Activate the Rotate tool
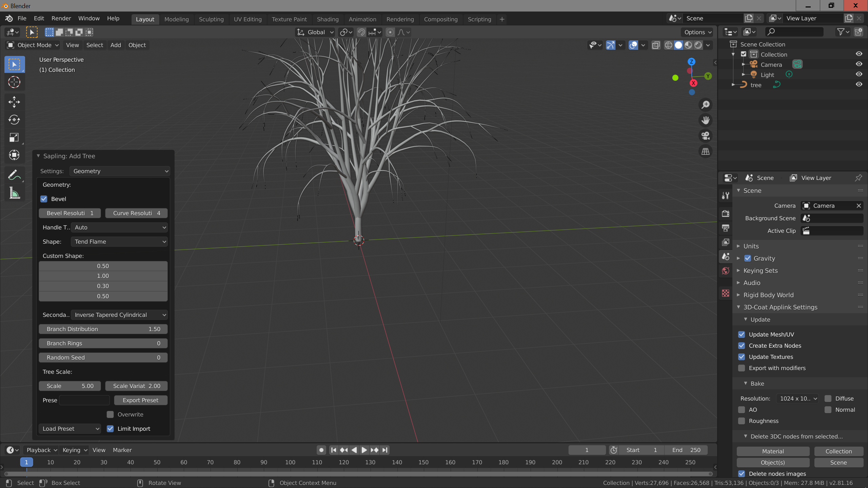The width and height of the screenshot is (868, 488). point(14,120)
